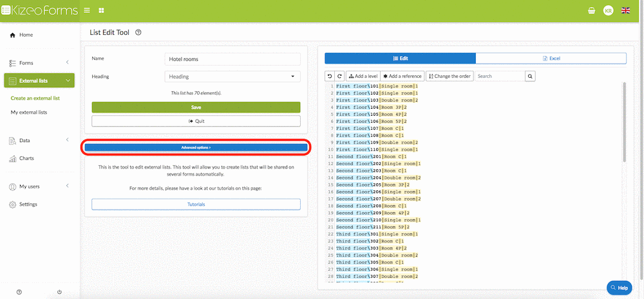Click the redo arrow in editor toolbar
Screen dimensions: 644x299
339,77
